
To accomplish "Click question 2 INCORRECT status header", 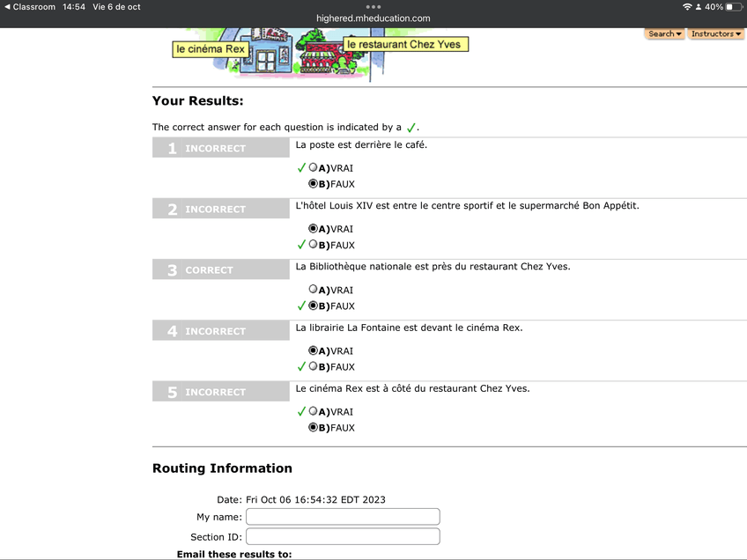I will tap(220, 209).
